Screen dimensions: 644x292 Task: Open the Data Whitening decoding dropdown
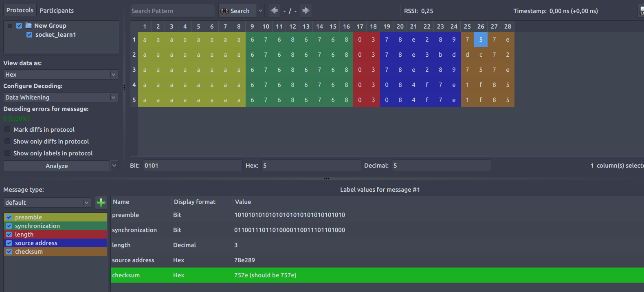tap(61, 97)
